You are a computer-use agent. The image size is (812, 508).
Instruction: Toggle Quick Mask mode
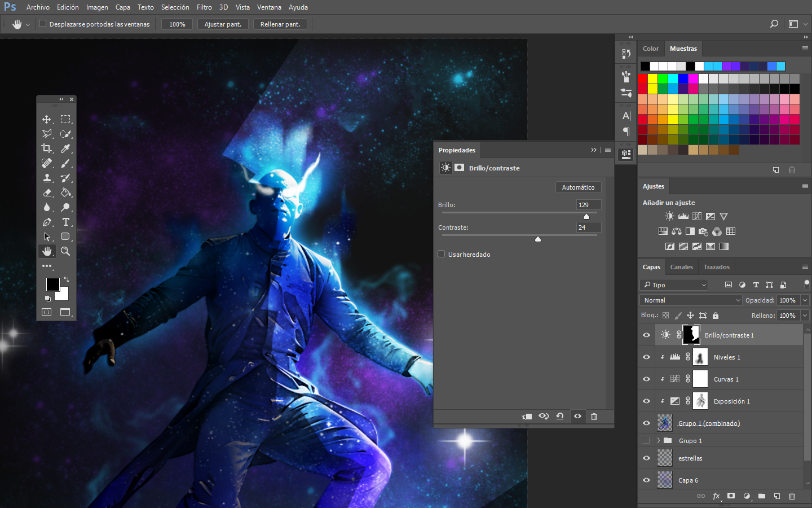pyautogui.click(x=47, y=312)
